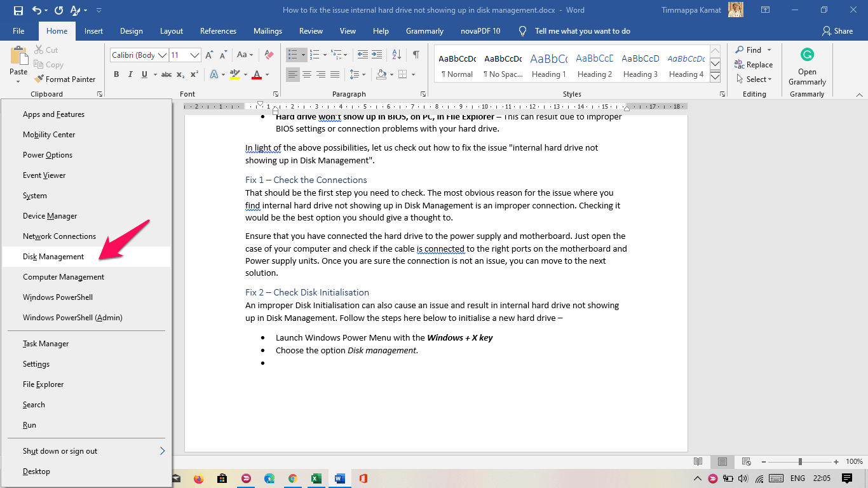This screenshot has width=868, height=488.
Task: Choose Task Manager in the power menu
Action: (86, 344)
